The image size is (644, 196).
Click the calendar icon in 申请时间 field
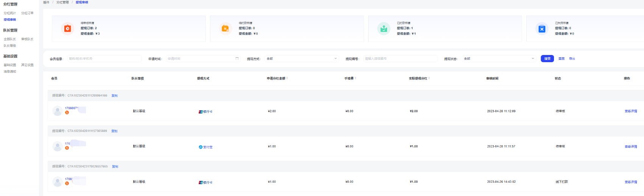click(x=237, y=59)
